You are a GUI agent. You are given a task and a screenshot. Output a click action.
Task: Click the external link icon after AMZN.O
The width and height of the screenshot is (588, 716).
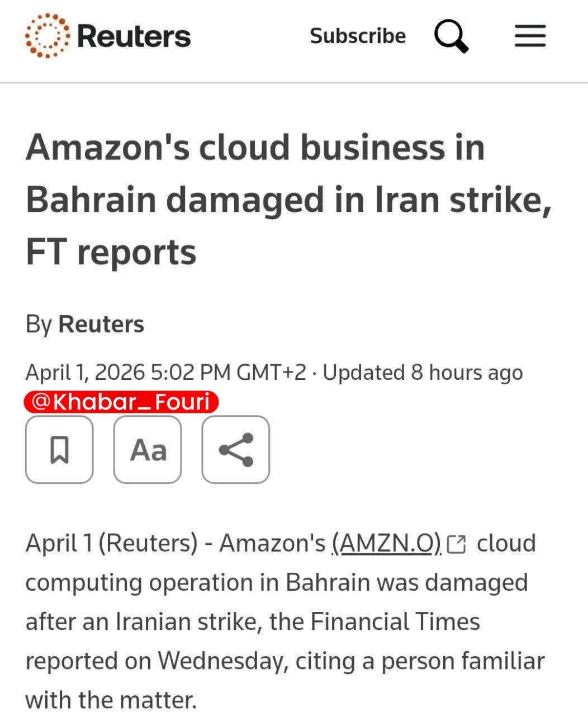(457, 544)
